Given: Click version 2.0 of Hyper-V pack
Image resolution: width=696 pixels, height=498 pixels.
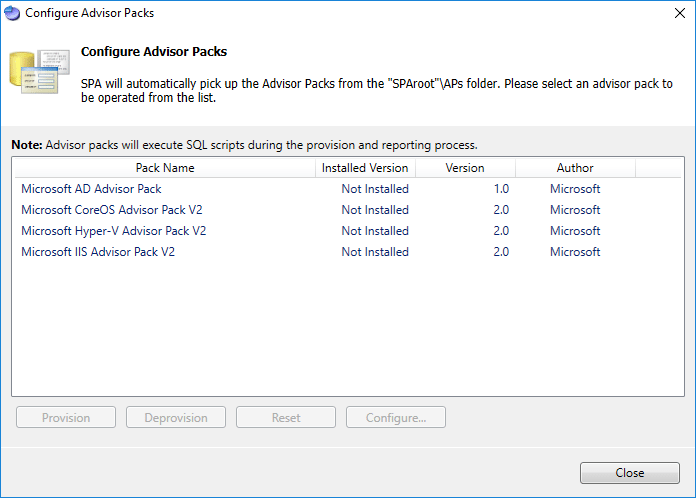Looking at the screenshot, I should (x=500, y=231).
